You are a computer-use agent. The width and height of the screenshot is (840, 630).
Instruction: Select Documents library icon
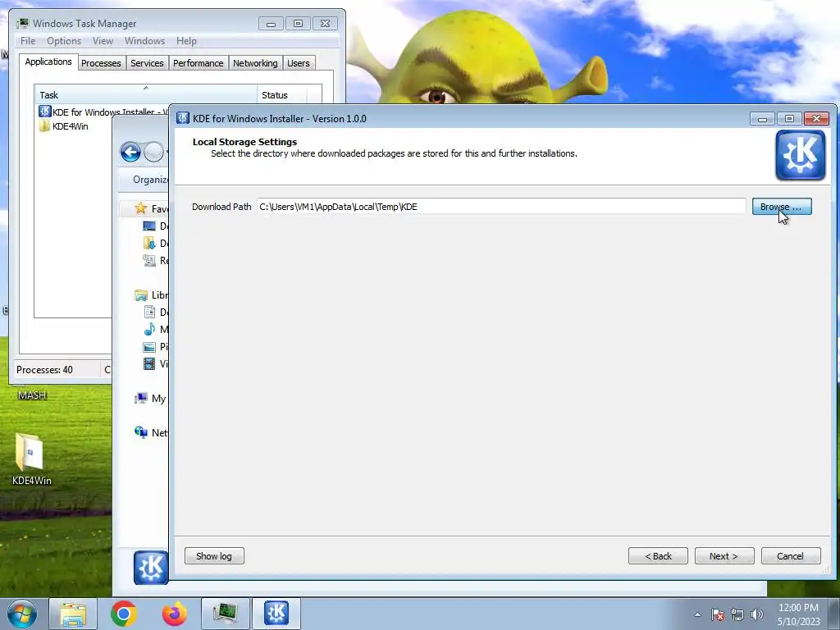(x=149, y=312)
